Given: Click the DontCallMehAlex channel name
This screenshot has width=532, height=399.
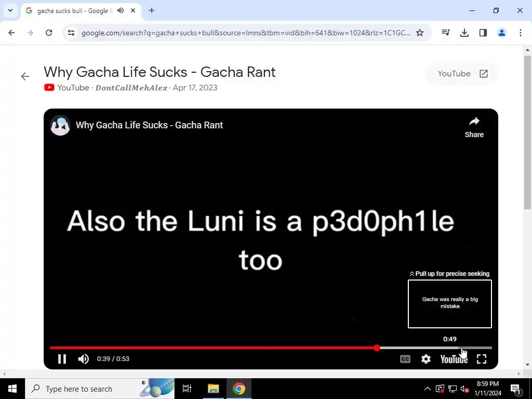Looking at the screenshot, I should pyautogui.click(x=131, y=88).
